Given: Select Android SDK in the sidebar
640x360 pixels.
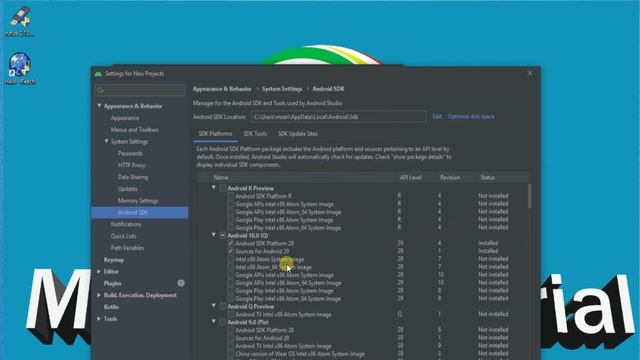Looking at the screenshot, I should [x=140, y=213].
